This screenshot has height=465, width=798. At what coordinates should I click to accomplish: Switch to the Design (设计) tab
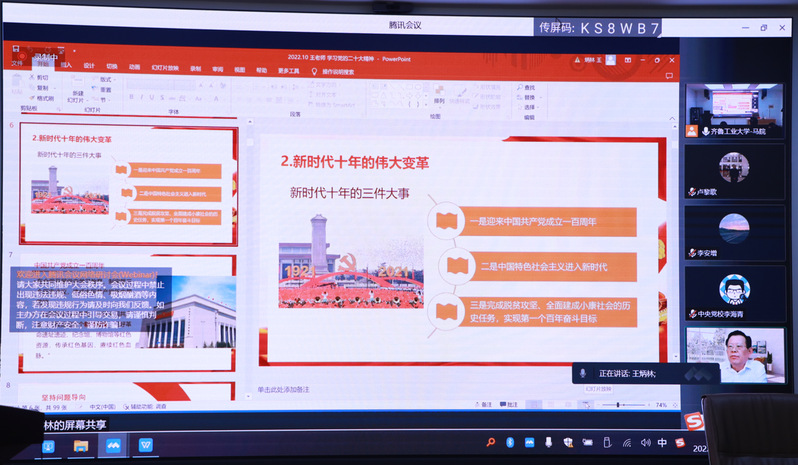89,66
